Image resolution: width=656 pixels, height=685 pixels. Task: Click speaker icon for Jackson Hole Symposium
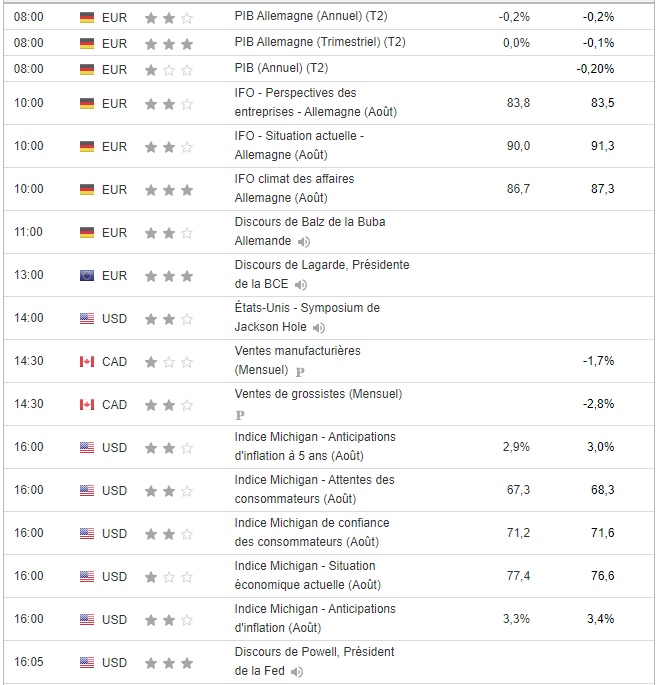(x=319, y=328)
